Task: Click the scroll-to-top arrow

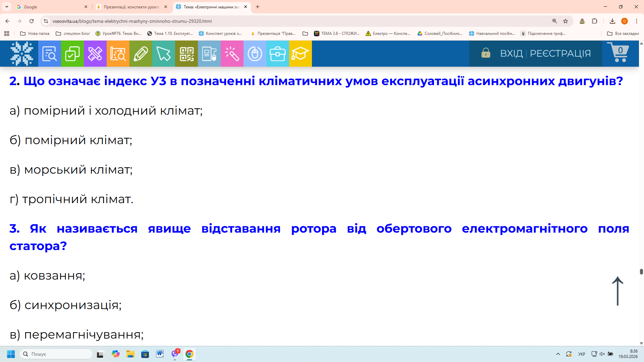Action: pyautogui.click(x=618, y=291)
